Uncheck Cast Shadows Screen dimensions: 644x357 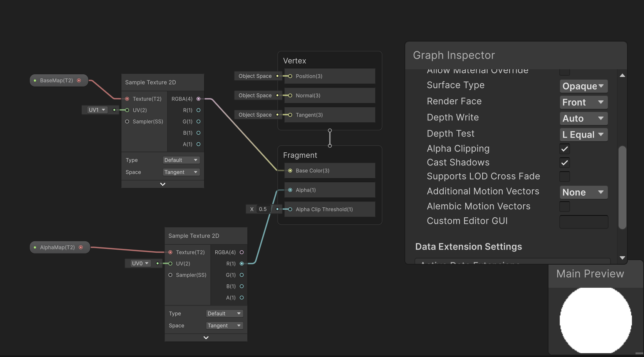pos(564,163)
